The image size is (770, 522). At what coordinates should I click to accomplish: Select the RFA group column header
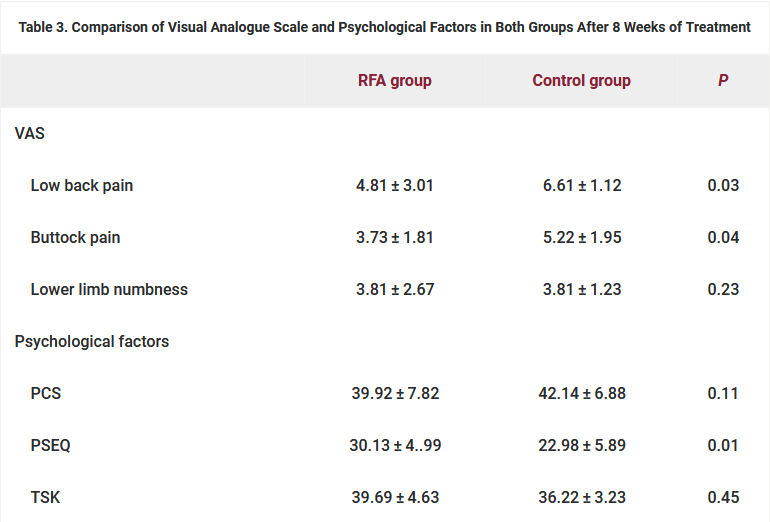[395, 80]
